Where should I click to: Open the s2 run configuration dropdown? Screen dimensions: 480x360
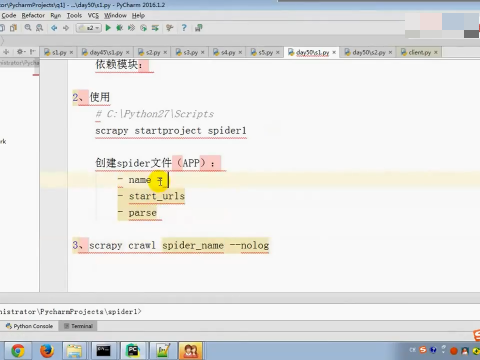(x=89, y=28)
